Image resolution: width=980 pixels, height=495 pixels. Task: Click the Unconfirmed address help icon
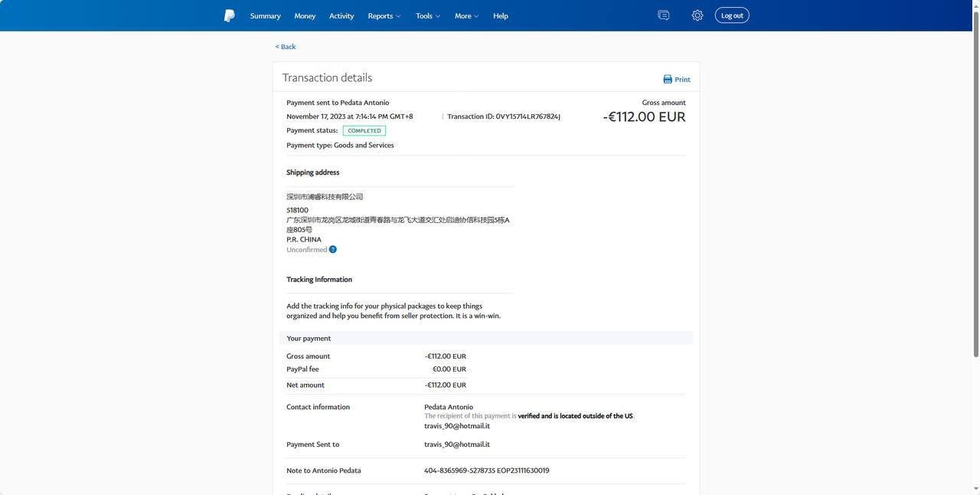(x=332, y=250)
